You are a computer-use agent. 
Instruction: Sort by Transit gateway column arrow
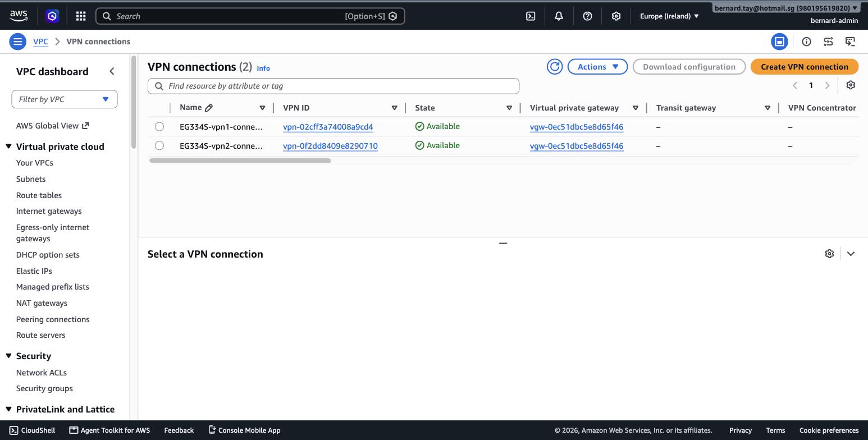point(768,108)
